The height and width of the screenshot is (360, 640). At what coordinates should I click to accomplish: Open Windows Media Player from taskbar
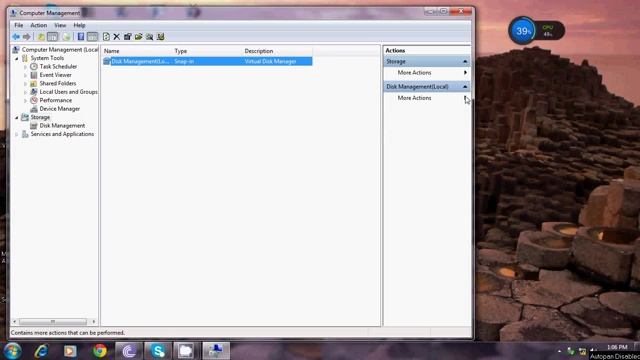(70, 351)
